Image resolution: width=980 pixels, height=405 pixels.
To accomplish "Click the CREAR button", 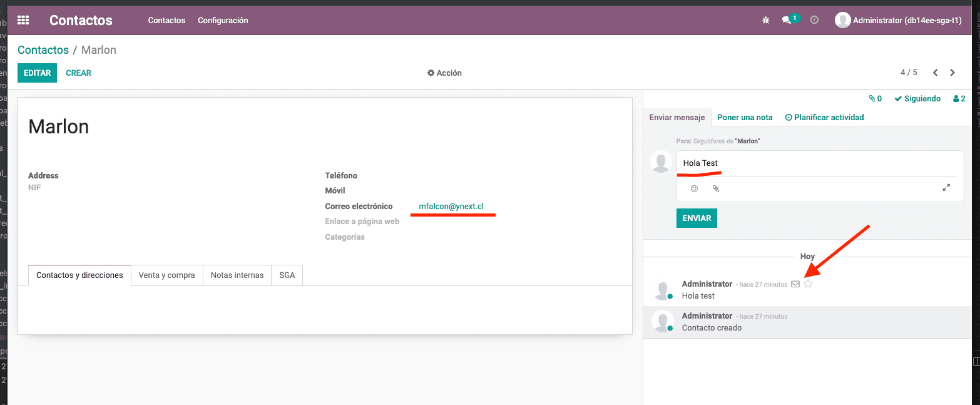I will pyautogui.click(x=78, y=73).
